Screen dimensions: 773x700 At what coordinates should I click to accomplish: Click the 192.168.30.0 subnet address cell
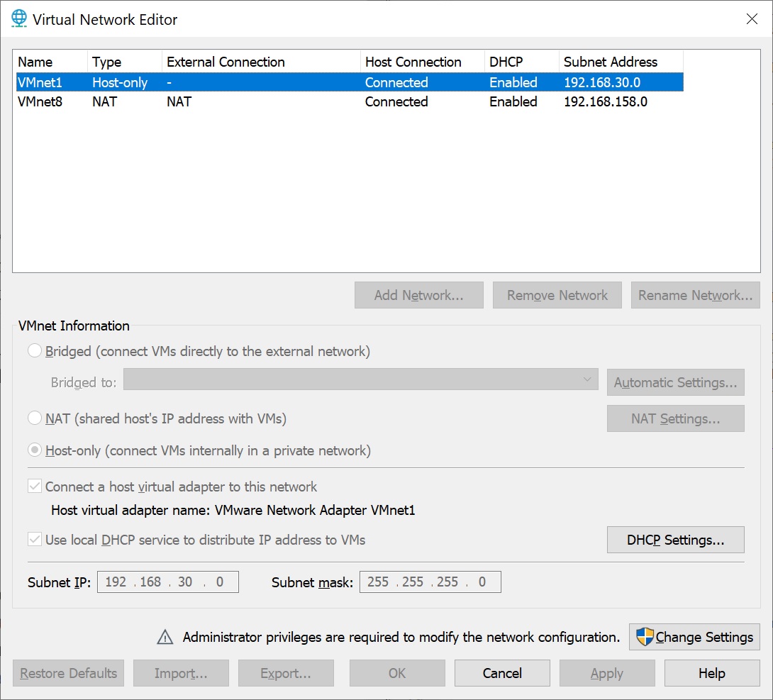(x=602, y=82)
